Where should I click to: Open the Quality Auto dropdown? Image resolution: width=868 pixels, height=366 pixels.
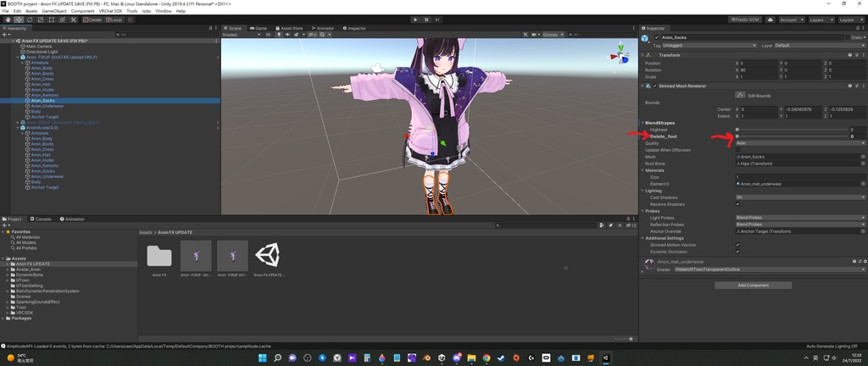point(800,142)
